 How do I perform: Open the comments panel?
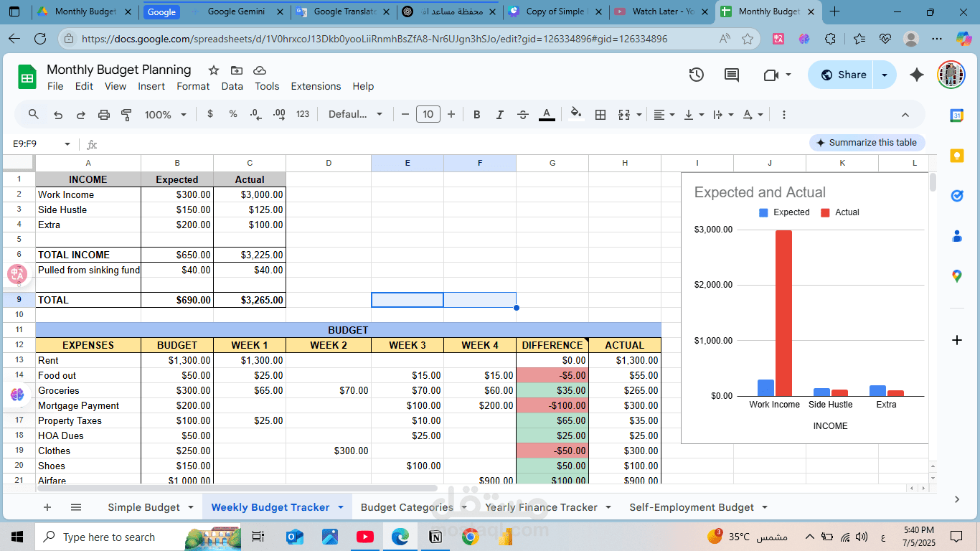(732, 75)
